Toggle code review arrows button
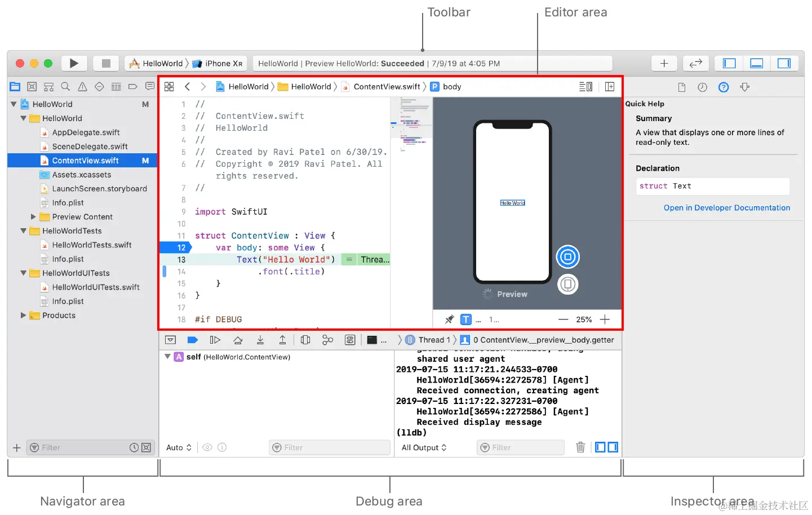The height and width of the screenshot is (515, 812). pyautogui.click(x=696, y=63)
